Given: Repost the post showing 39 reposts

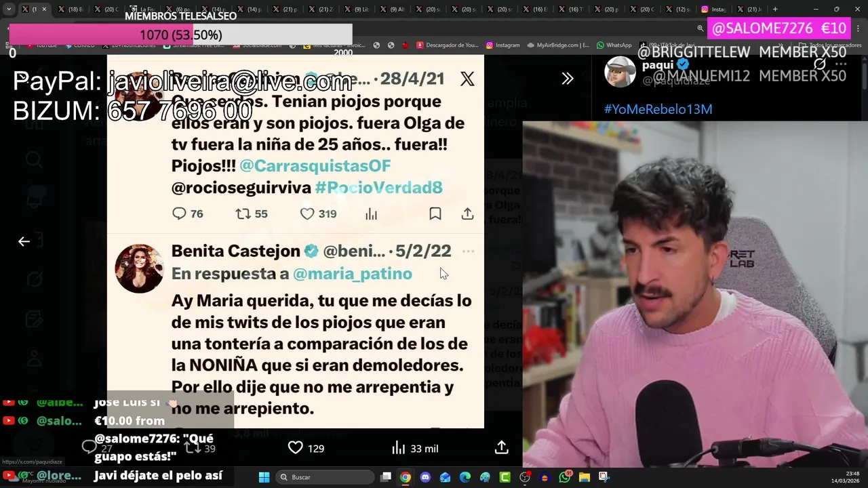Looking at the screenshot, I should pos(193,448).
